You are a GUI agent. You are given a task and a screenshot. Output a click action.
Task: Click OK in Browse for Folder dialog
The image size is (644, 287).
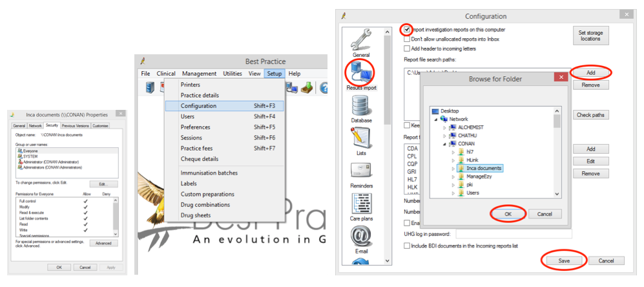pos(508,214)
